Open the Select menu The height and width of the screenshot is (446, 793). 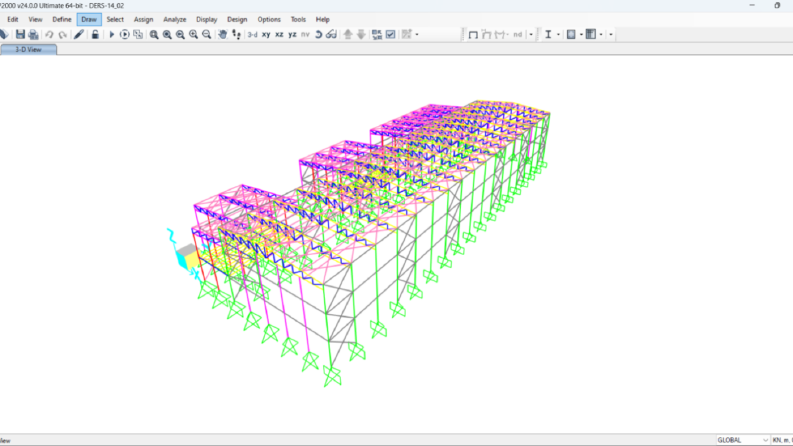[x=115, y=19]
